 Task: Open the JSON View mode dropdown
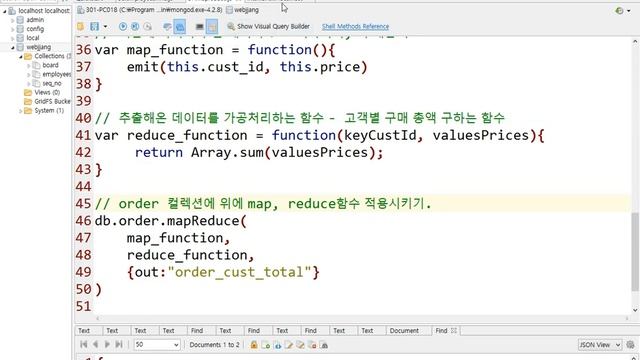point(600,345)
